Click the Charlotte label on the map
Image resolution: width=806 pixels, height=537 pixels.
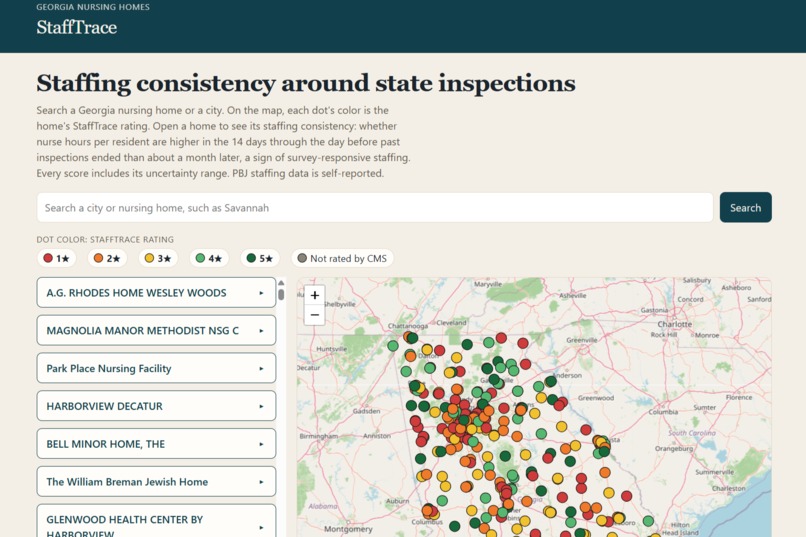[x=674, y=324]
